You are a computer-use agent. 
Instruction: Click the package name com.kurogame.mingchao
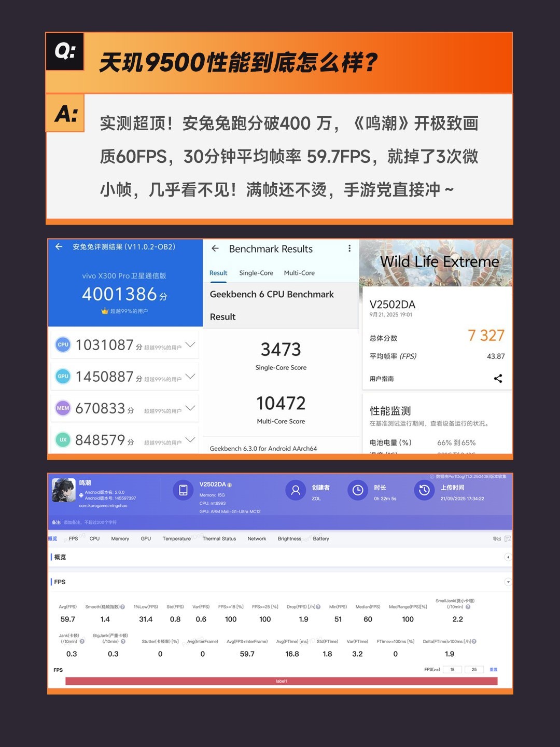[x=103, y=505]
